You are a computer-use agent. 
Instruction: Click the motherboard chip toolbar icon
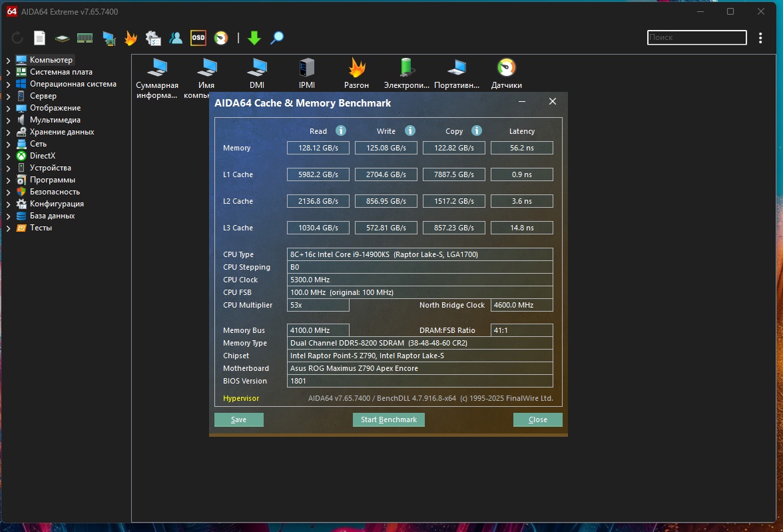[x=62, y=38]
